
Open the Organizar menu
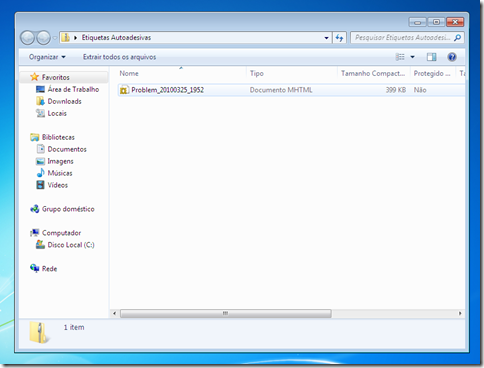pyautogui.click(x=47, y=57)
